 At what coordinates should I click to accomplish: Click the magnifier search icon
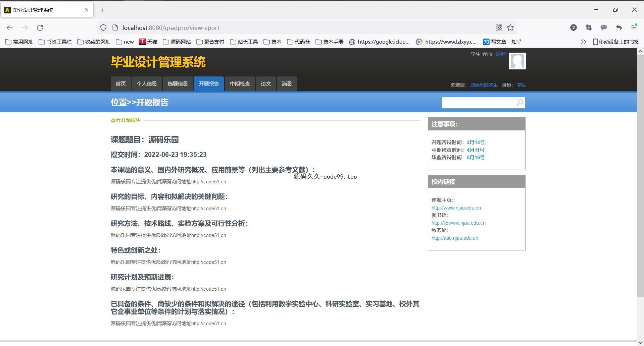coord(520,103)
